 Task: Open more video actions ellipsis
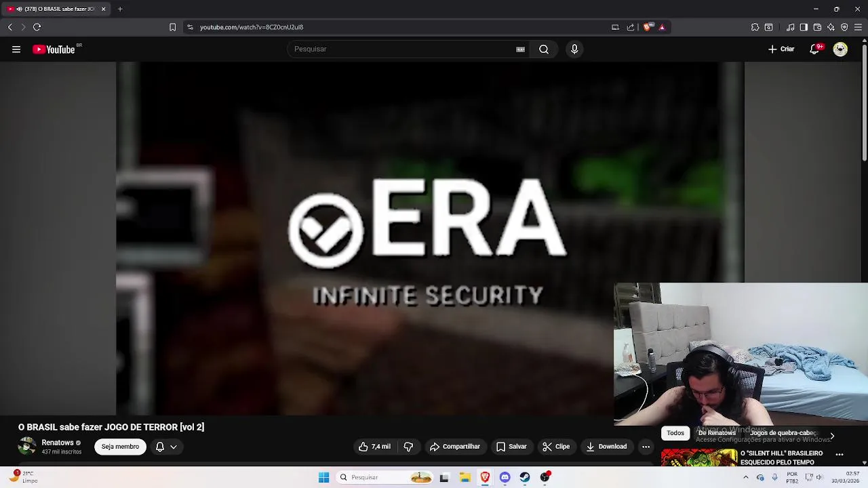[x=646, y=447]
